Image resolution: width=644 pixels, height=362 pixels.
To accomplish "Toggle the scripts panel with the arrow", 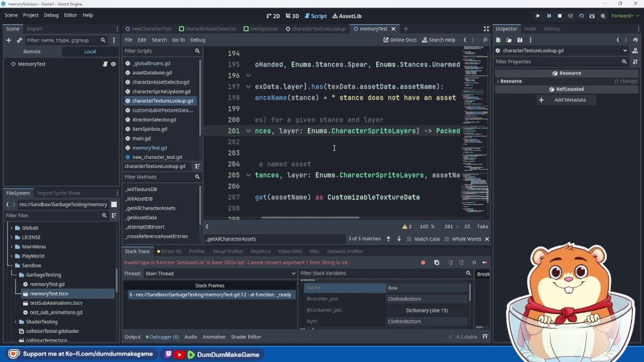I will pyautogui.click(x=207, y=226).
